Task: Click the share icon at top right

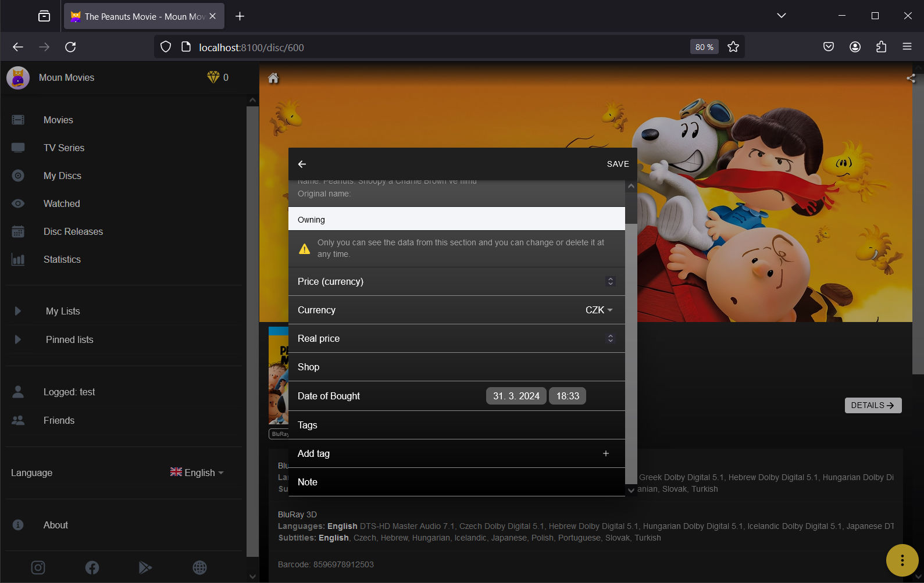Action: [910, 78]
